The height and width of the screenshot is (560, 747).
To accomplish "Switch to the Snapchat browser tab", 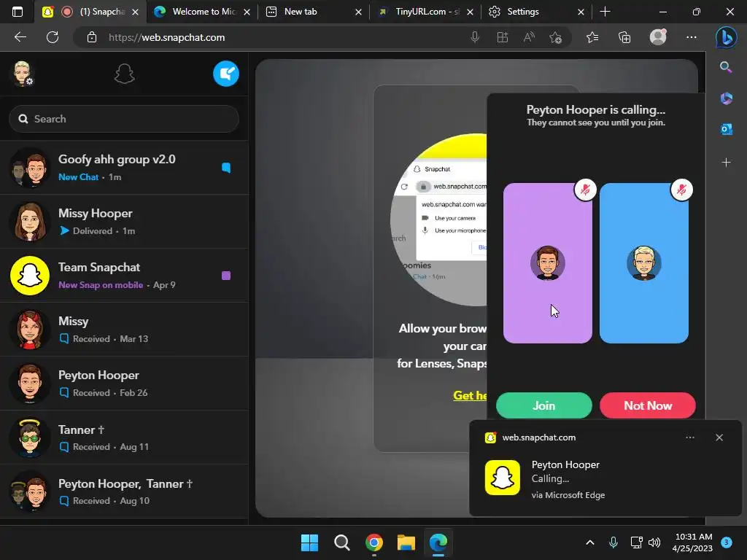I will [90, 12].
